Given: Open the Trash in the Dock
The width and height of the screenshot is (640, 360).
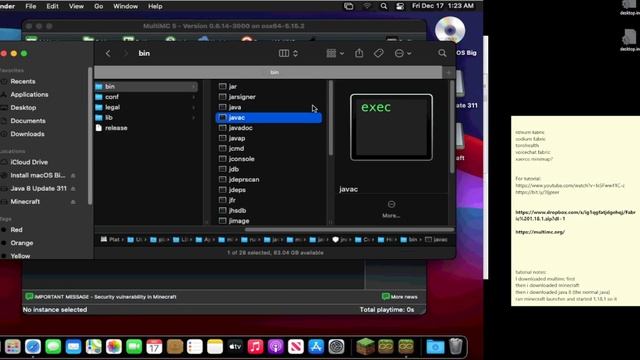Looking at the screenshot, I should coord(456,347).
